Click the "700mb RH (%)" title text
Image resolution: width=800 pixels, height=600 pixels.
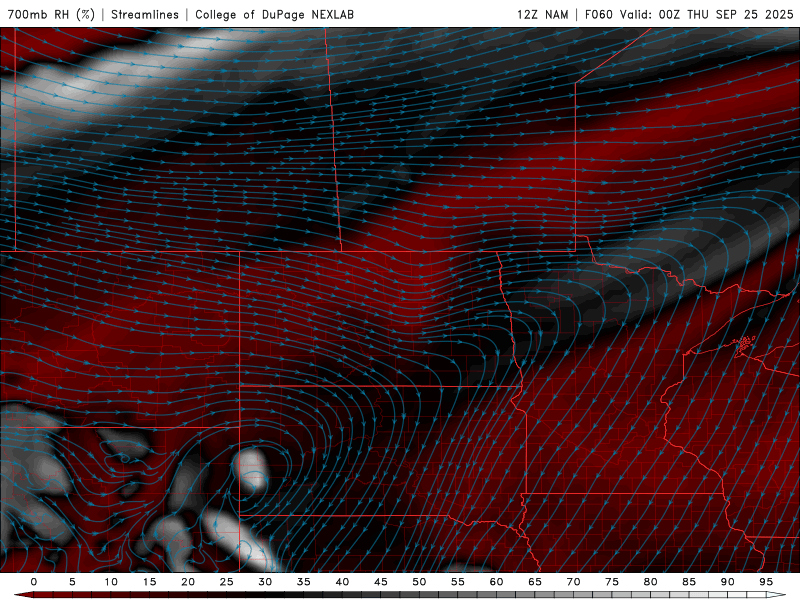tap(51, 14)
